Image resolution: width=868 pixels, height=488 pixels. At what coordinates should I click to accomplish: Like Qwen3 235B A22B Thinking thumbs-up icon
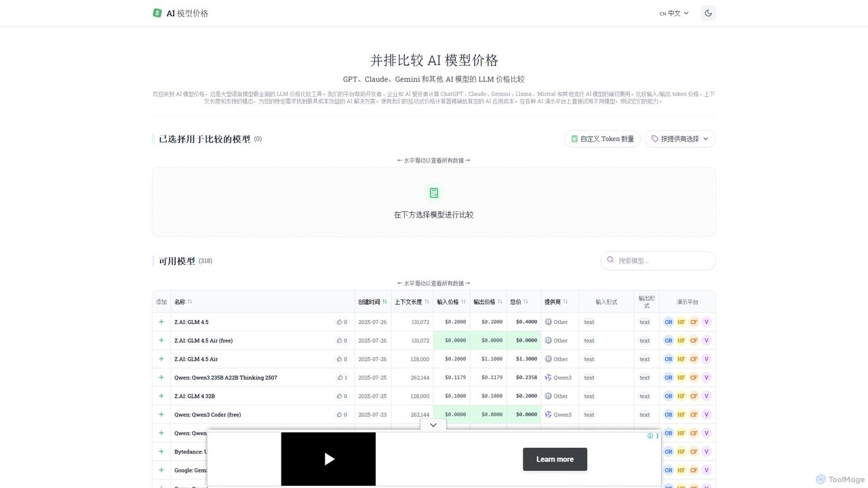(342, 378)
